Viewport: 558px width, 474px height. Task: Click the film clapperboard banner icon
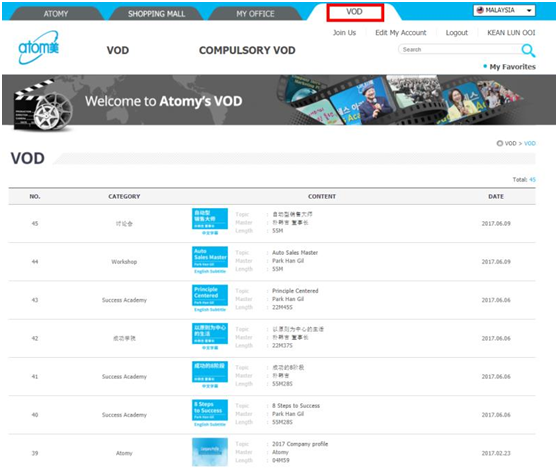(x=43, y=105)
